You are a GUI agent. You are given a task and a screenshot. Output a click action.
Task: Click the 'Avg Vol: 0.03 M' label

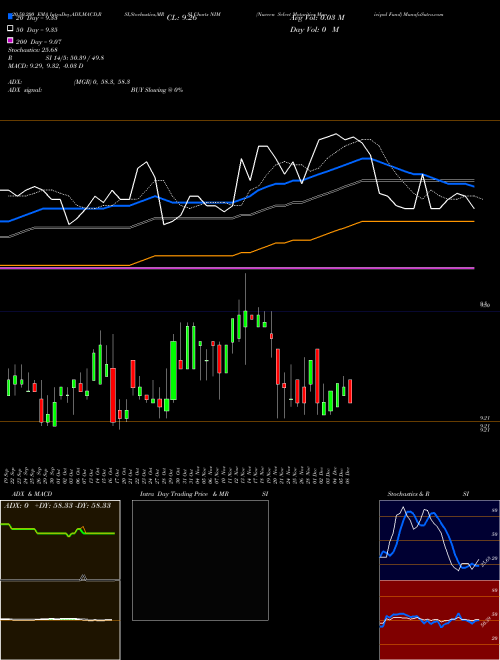click(x=317, y=18)
